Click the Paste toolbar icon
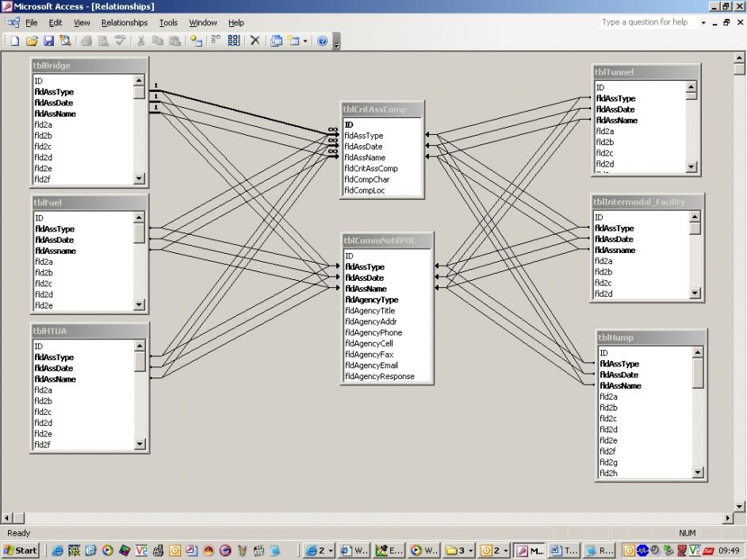This screenshot has width=747, height=560. pos(174,41)
